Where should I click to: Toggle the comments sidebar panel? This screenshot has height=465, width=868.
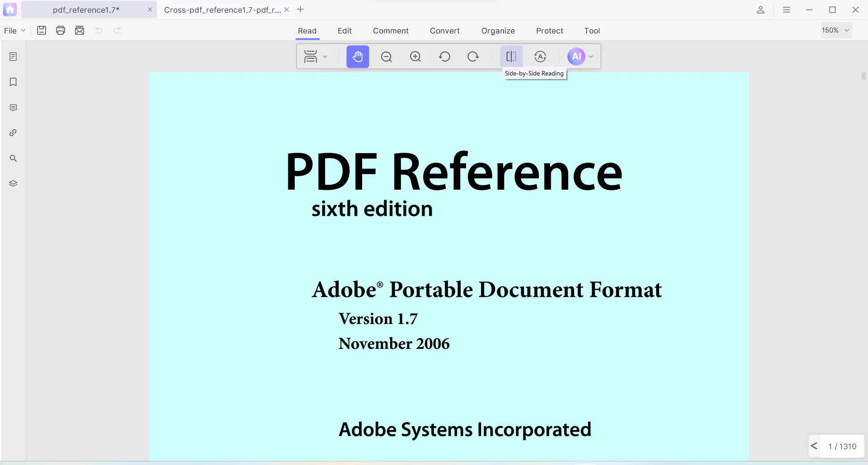[x=13, y=108]
